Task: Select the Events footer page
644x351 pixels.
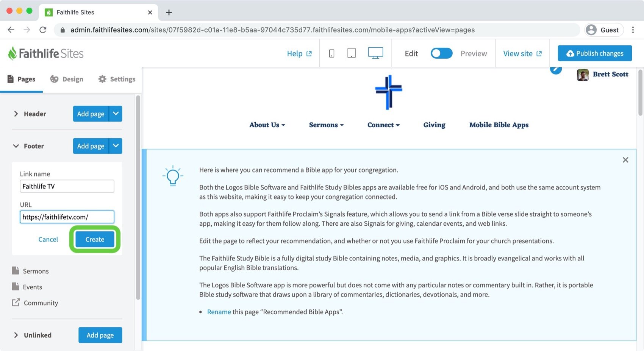Action: (x=33, y=287)
